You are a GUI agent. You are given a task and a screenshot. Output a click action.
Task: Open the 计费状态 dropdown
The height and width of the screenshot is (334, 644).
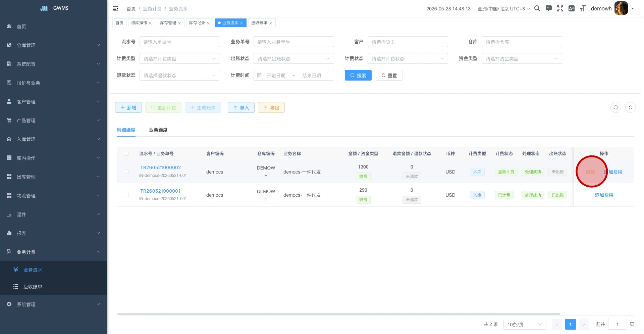click(x=408, y=58)
